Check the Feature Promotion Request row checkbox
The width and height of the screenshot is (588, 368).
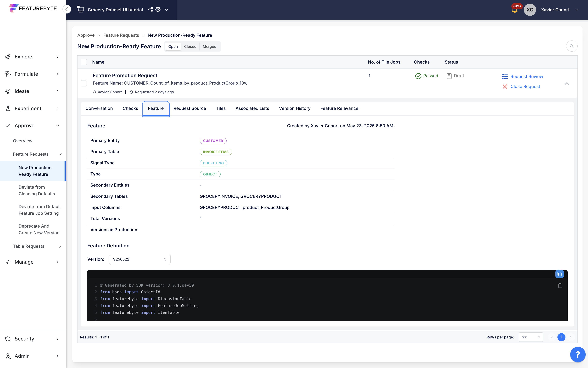pyautogui.click(x=84, y=84)
